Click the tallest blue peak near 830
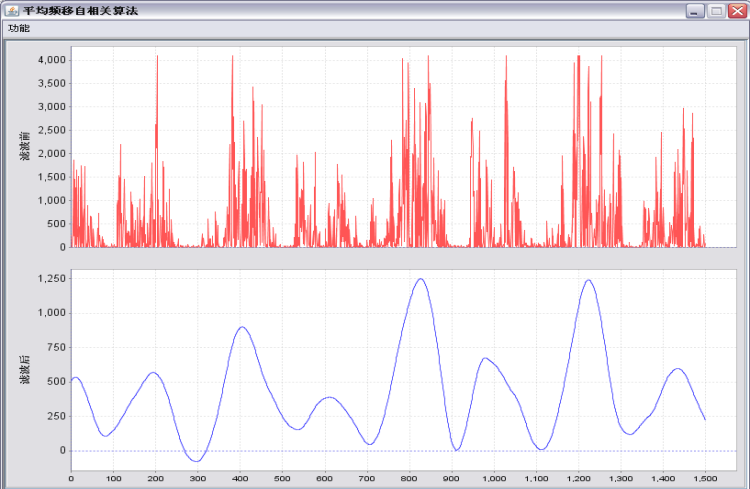 click(421, 279)
